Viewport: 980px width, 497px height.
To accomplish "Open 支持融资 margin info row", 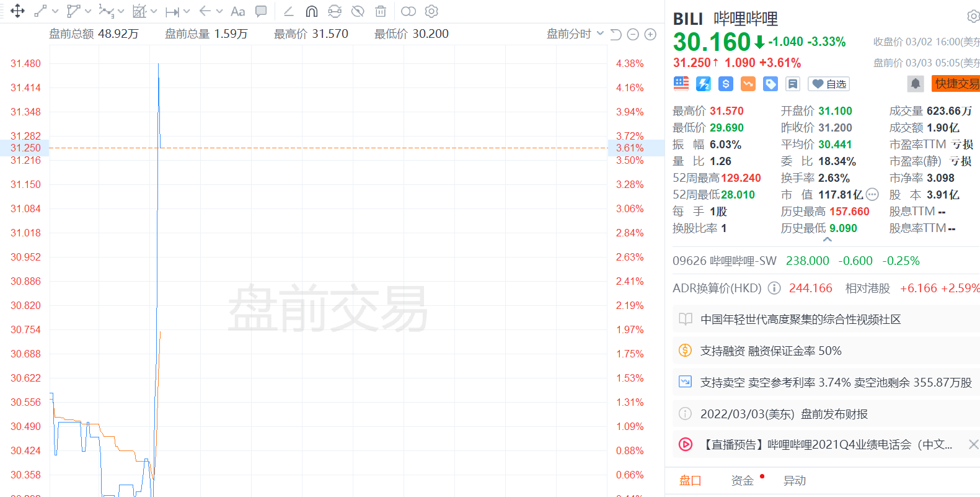I will point(826,351).
